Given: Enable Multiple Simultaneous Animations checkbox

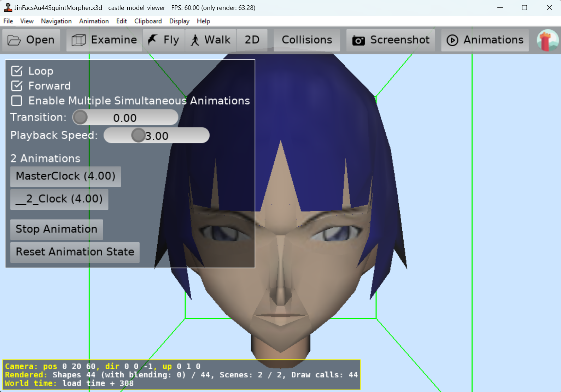Looking at the screenshot, I should pyautogui.click(x=17, y=101).
